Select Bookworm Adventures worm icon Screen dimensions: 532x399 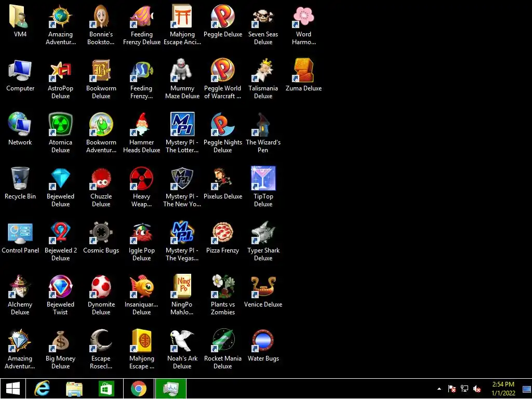click(x=101, y=124)
